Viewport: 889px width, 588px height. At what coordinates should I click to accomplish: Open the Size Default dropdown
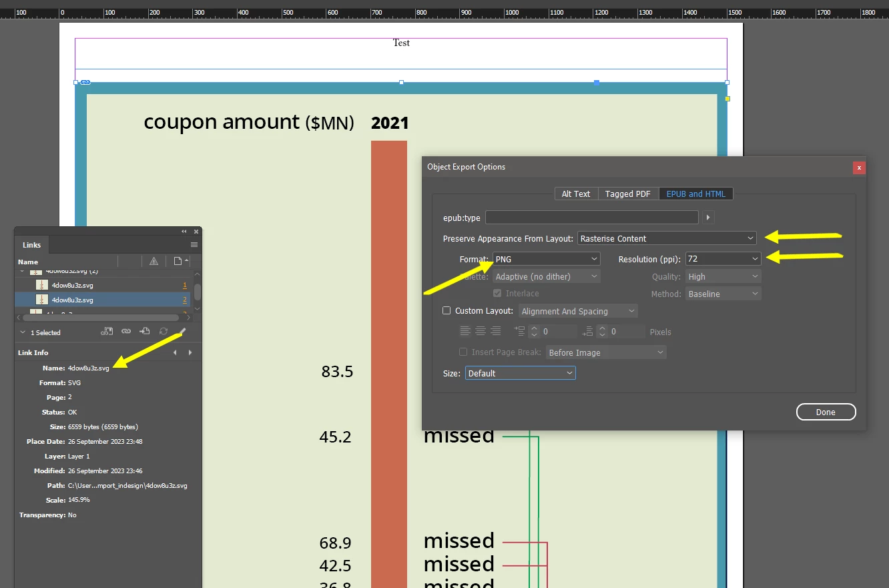521,373
